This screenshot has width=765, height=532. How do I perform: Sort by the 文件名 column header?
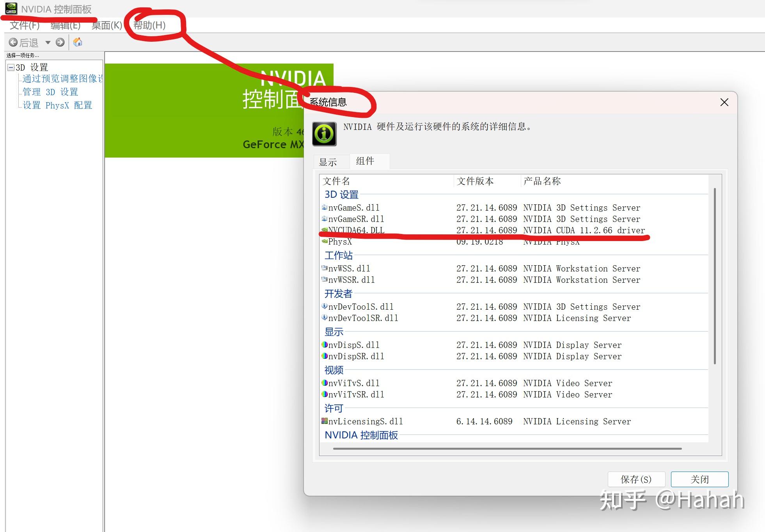[387, 181]
